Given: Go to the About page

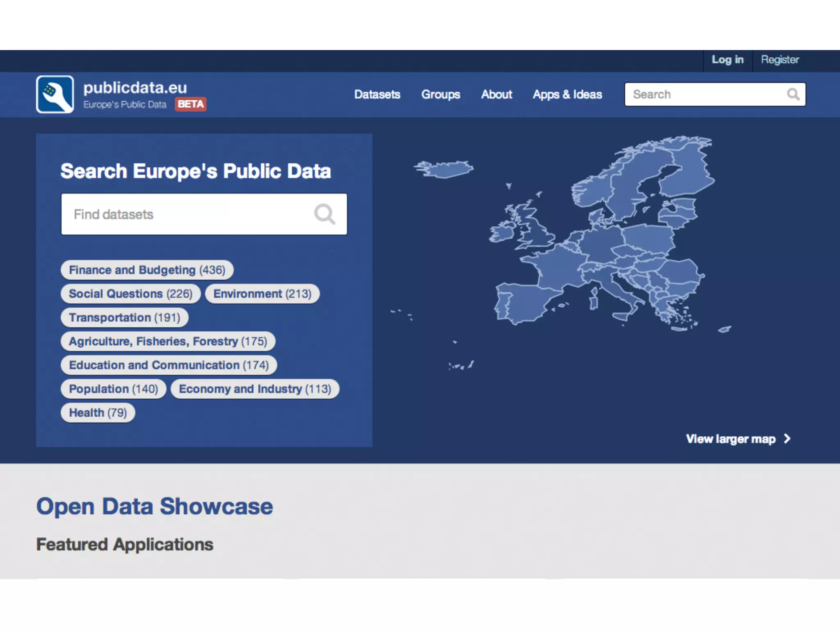Looking at the screenshot, I should pos(496,94).
